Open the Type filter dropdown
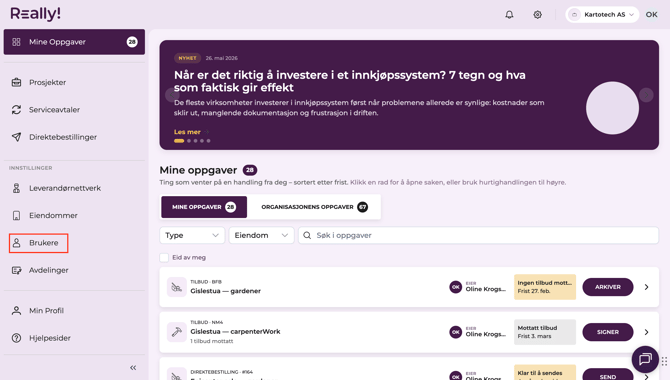670x380 pixels. click(192, 236)
